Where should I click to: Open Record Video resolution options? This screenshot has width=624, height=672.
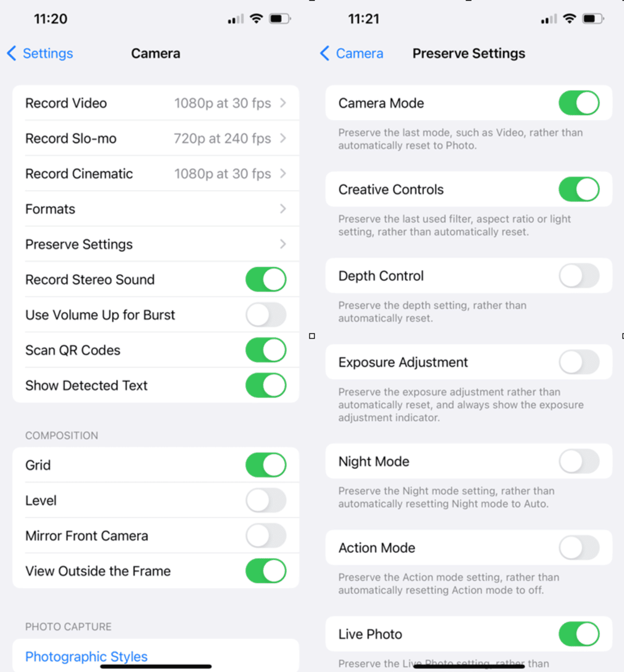coord(155,103)
